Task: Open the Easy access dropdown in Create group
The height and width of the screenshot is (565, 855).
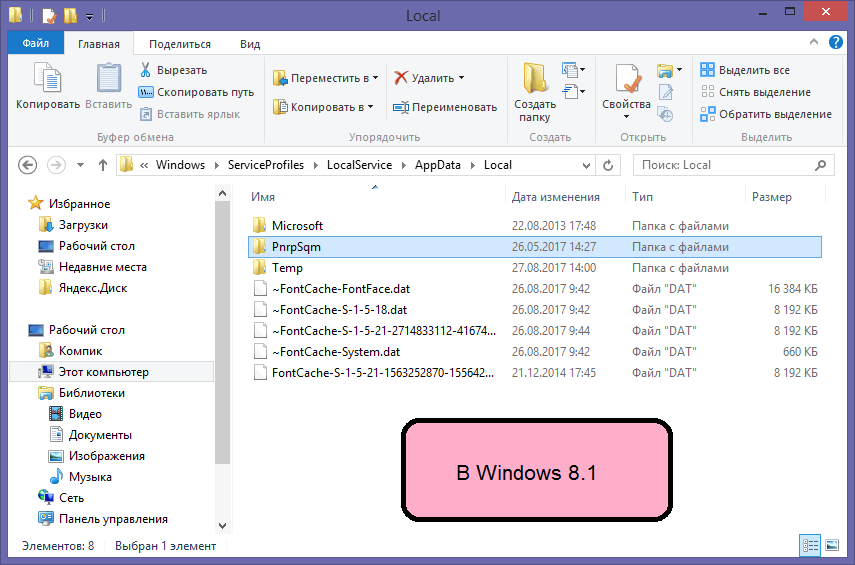Action: pyautogui.click(x=574, y=92)
